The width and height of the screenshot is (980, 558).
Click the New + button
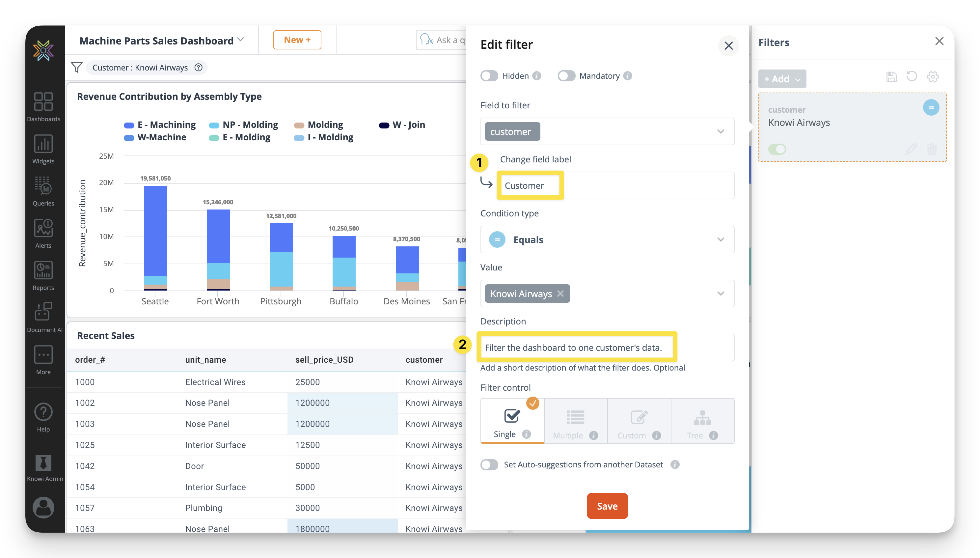pyautogui.click(x=297, y=40)
